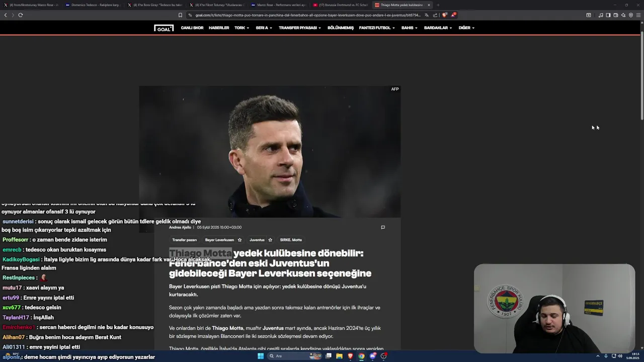Click chat message from TaylanH17
Viewport: 644px width, 362px height.
(28, 317)
